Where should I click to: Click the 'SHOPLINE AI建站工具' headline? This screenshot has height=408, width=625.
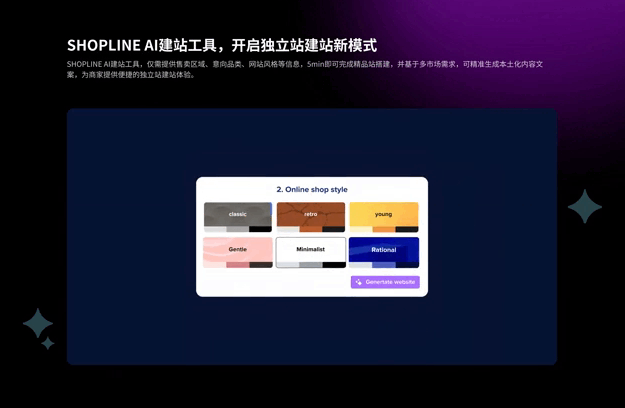[222, 45]
